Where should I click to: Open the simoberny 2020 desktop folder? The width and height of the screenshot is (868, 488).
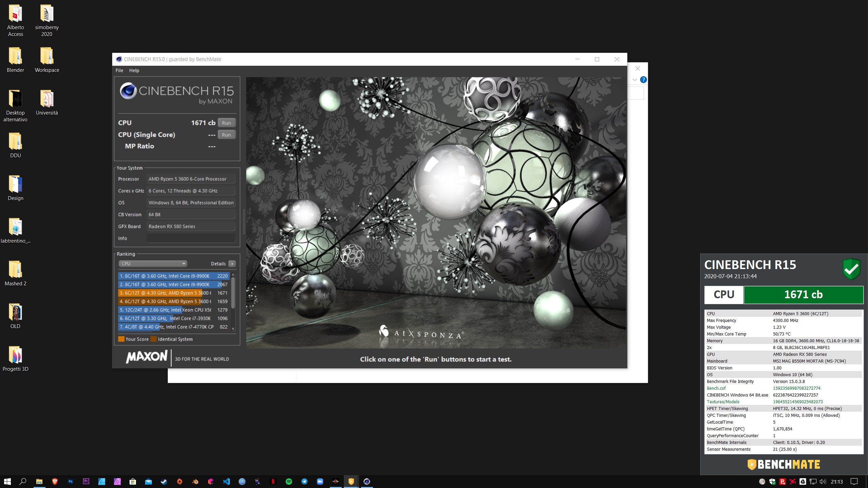pos(47,20)
